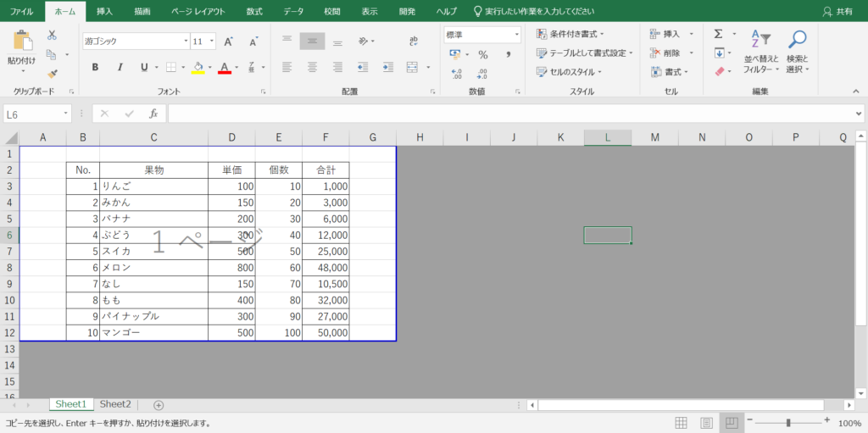Switch to the 挿入 ribbon tab
Viewport: 868px width, 433px height.
[x=104, y=11]
